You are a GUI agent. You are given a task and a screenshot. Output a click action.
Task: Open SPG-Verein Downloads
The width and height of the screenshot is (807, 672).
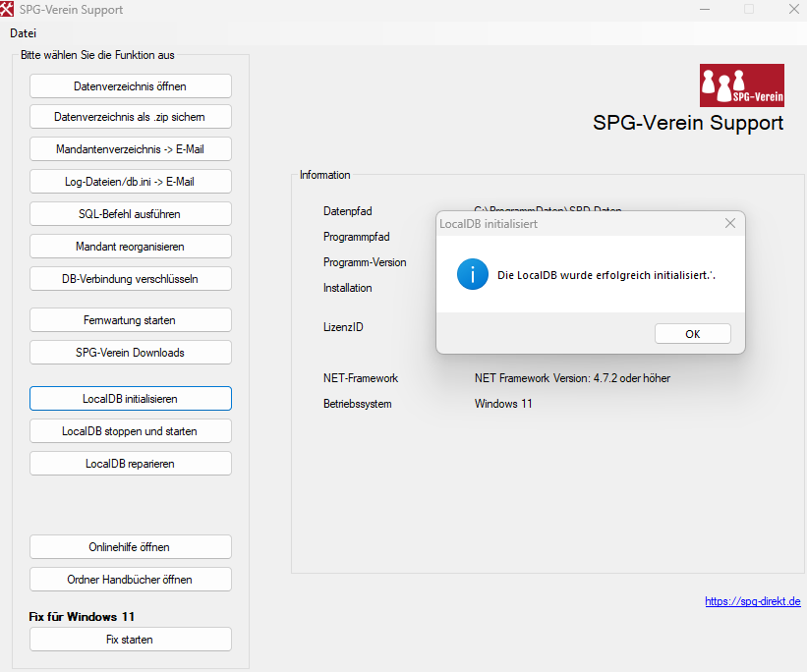pos(130,353)
